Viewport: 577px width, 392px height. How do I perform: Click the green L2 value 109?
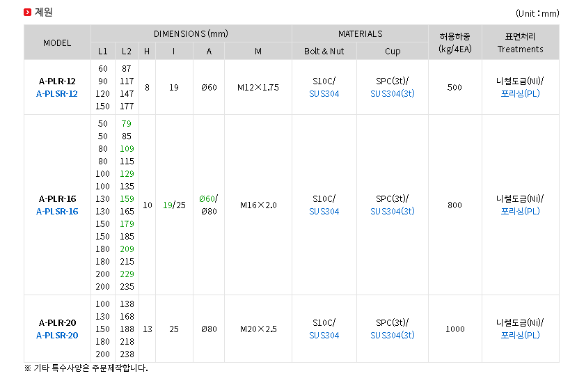tap(127, 149)
